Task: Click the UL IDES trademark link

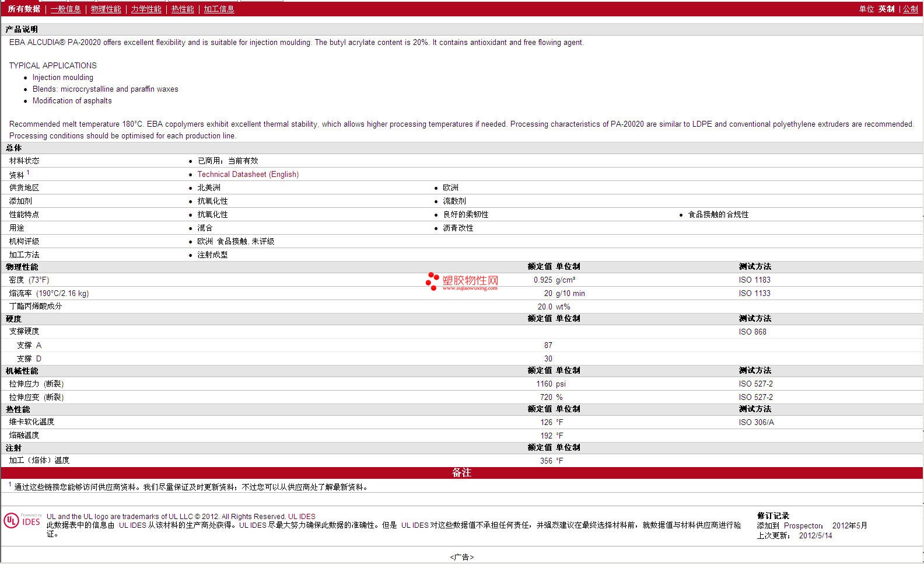Action: coord(302,517)
